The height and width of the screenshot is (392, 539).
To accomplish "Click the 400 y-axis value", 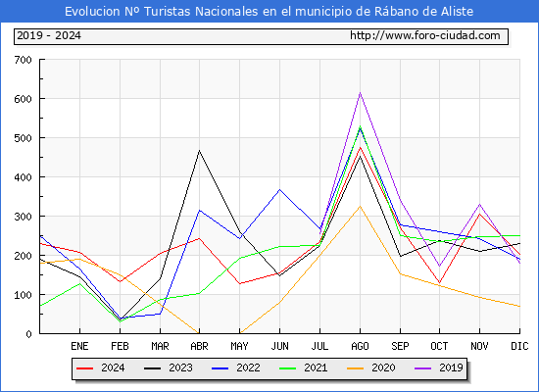I will 24,177.
